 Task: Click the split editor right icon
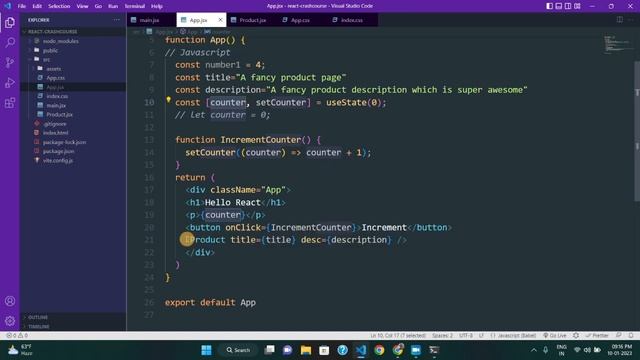click(620, 20)
